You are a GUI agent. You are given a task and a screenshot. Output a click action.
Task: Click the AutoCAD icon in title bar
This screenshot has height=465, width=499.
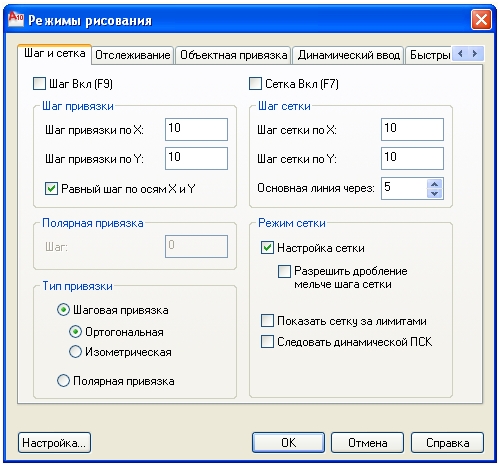click(16, 19)
